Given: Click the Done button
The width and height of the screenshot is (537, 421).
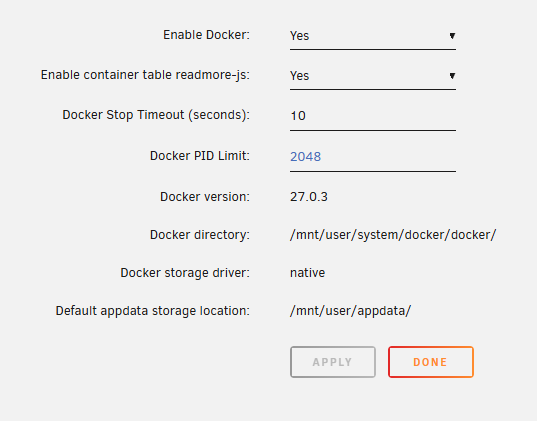Looking at the screenshot, I should (x=431, y=362).
